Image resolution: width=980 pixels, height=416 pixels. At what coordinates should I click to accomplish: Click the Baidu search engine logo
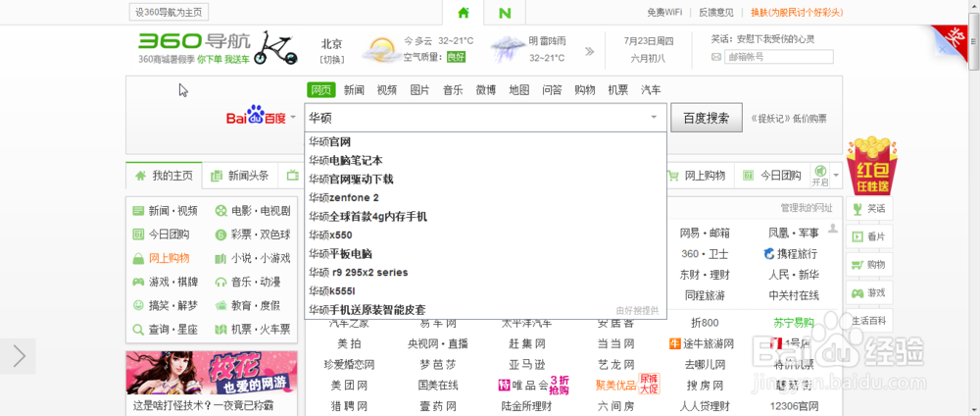point(256,117)
